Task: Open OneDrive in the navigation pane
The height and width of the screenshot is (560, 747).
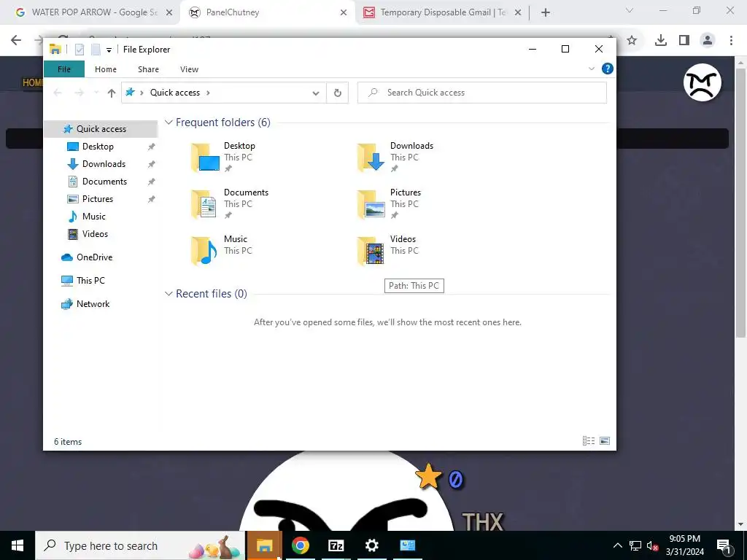Action: pyautogui.click(x=94, y=257)
